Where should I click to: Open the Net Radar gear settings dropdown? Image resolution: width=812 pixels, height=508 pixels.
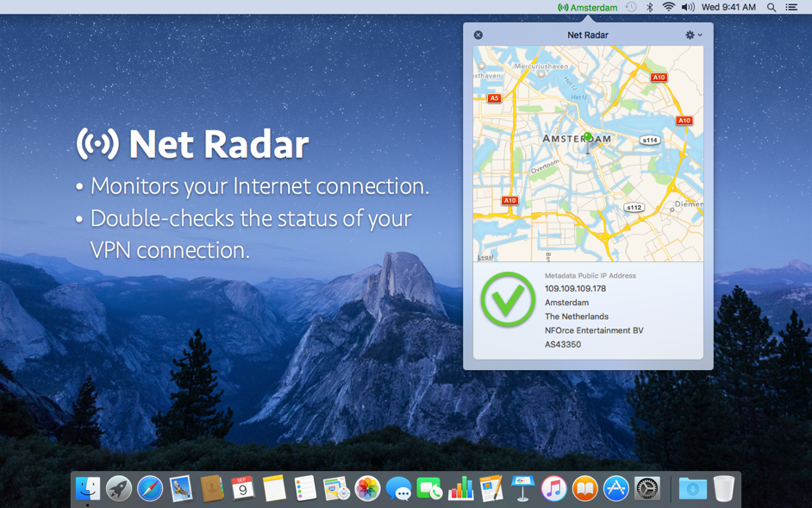[x=693, y=34]
